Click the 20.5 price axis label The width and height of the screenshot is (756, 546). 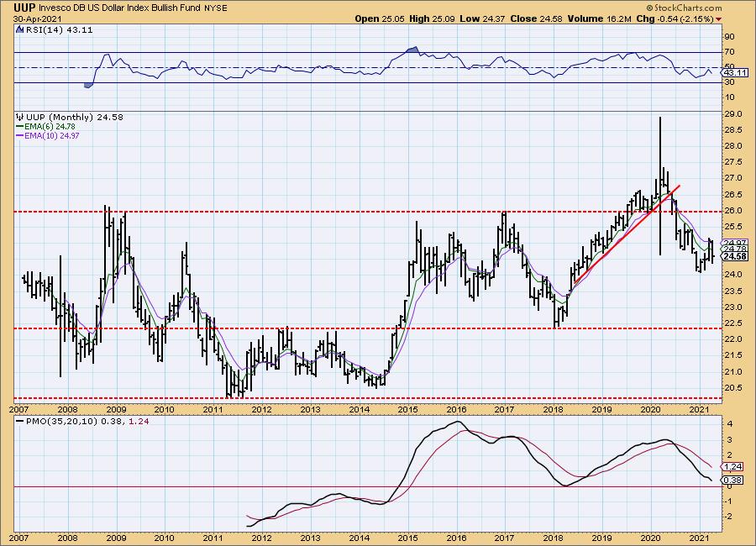(x=732, y=388)
